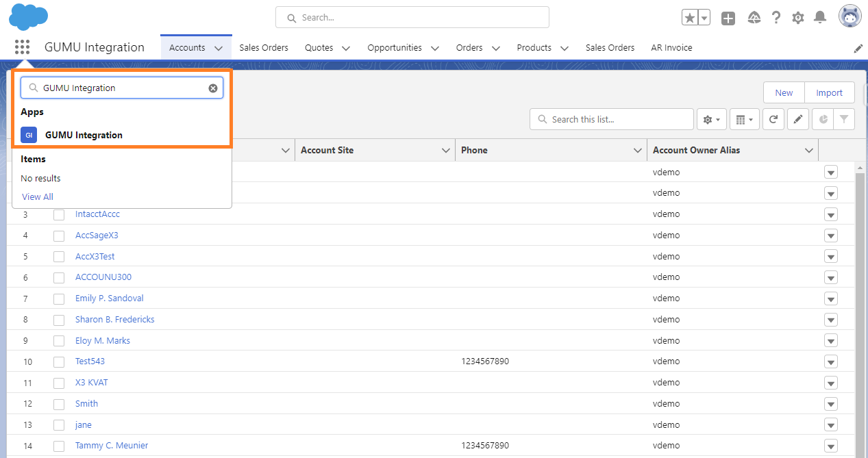Open the Accounts tab

click(187, 47)
